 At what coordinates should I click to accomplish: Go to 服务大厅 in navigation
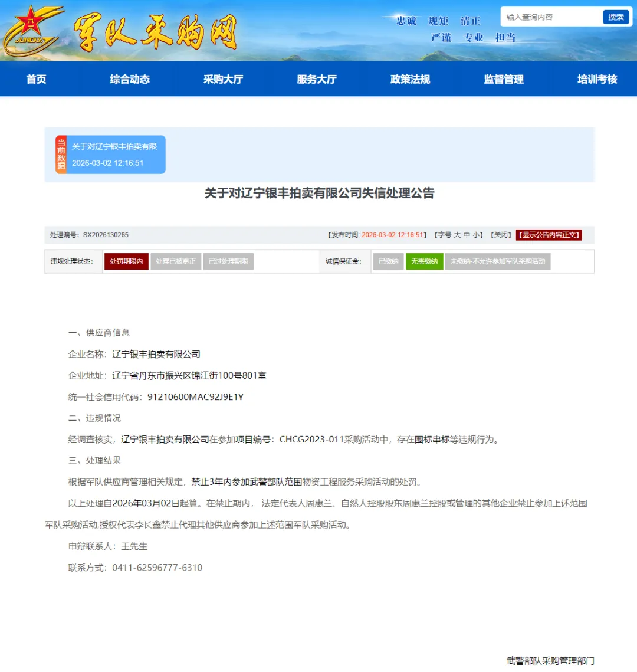pyautogui.click(x=317, y=79)
